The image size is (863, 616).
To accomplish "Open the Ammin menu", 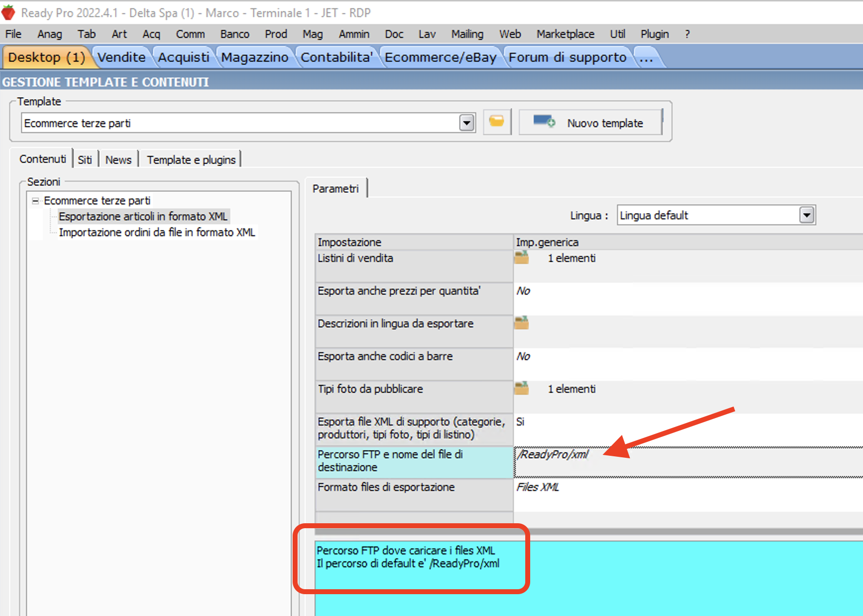I will (x=354, y=34).
